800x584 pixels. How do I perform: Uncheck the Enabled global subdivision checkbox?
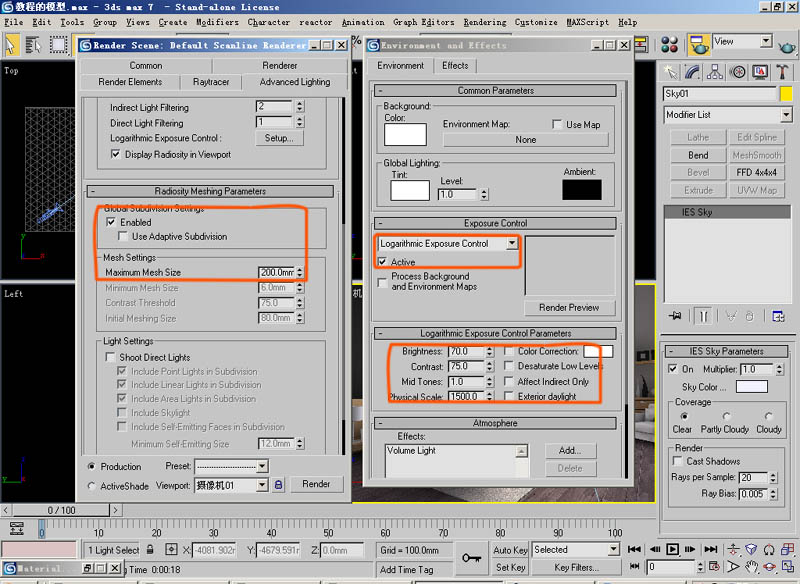(111, 222)
